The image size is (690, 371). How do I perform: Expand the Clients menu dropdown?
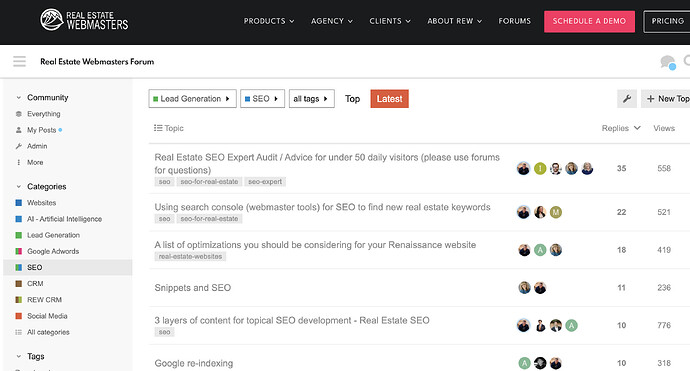pyautogui.click(x=390, y=21)
